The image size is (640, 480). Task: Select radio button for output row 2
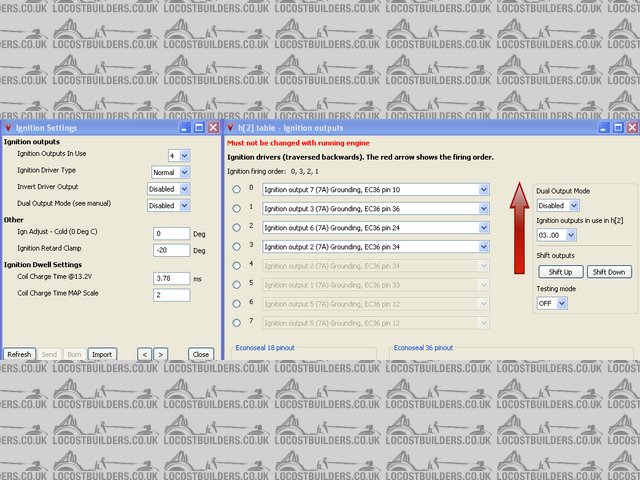[237, 227]
